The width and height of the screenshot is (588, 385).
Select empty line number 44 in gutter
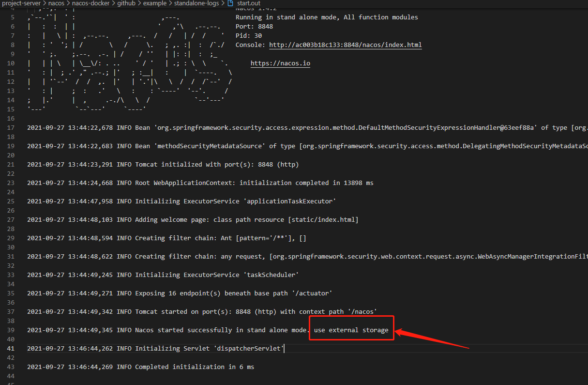pyautogui.click(x=11, y=376)
